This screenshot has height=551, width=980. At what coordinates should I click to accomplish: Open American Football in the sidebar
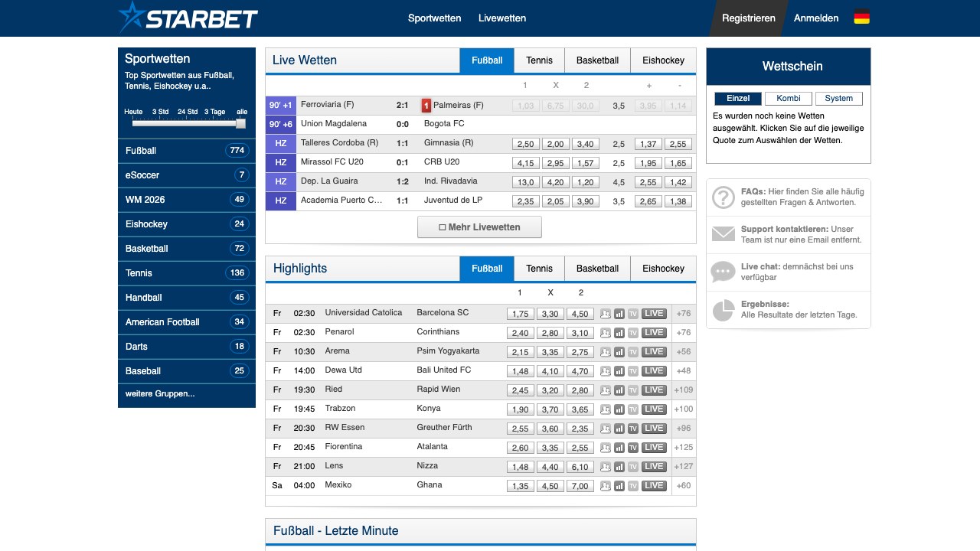pos(187,322)
